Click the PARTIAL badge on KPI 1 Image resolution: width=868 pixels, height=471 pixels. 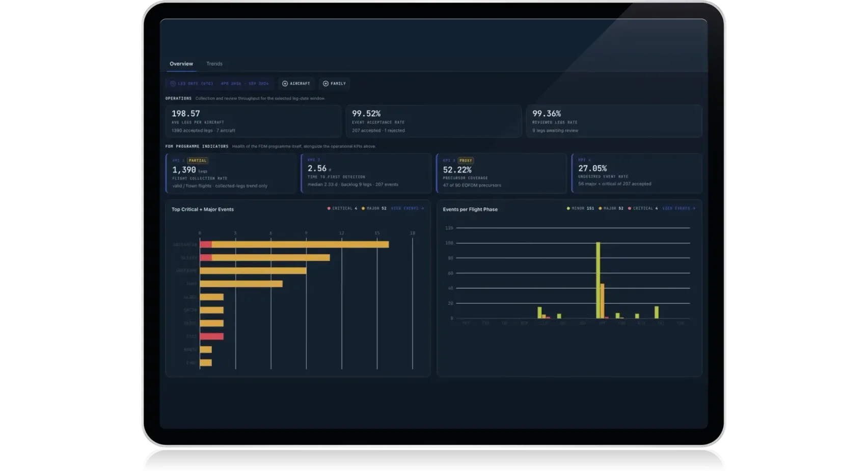click(198, 161)
